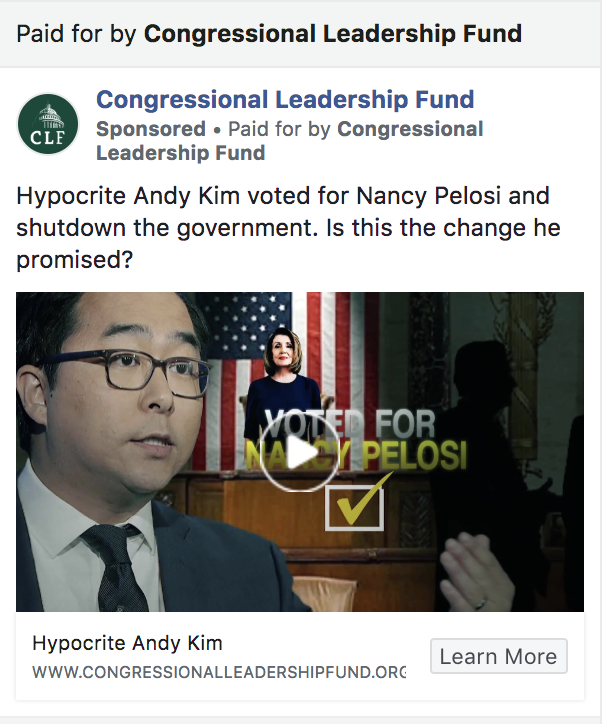Click the VOTED FOR overlay text in the video
The width and height of the screenshot is (602, 724).
click(x=349, y=423)
